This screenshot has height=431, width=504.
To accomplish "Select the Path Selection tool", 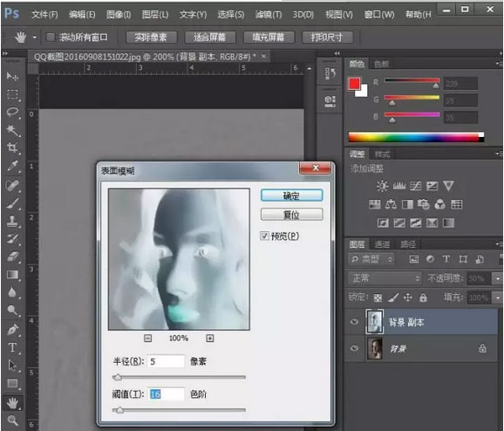I will pyautogui.click(x=12, y=365).
